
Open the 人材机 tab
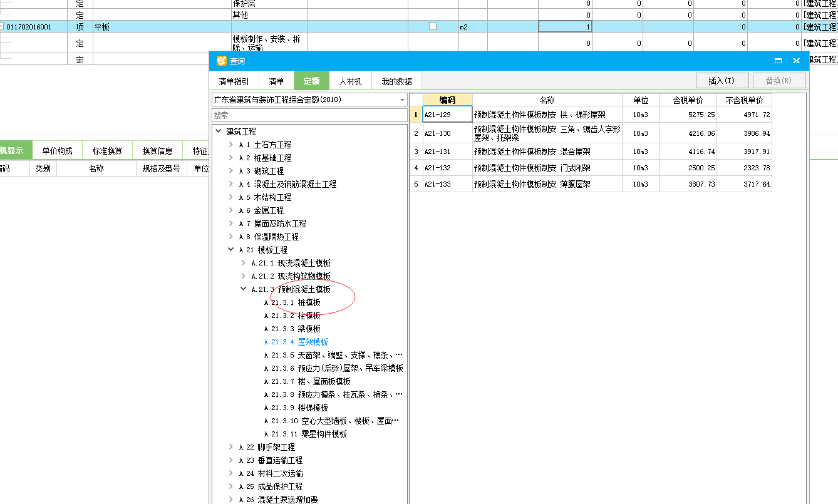[x=350, y=81]
